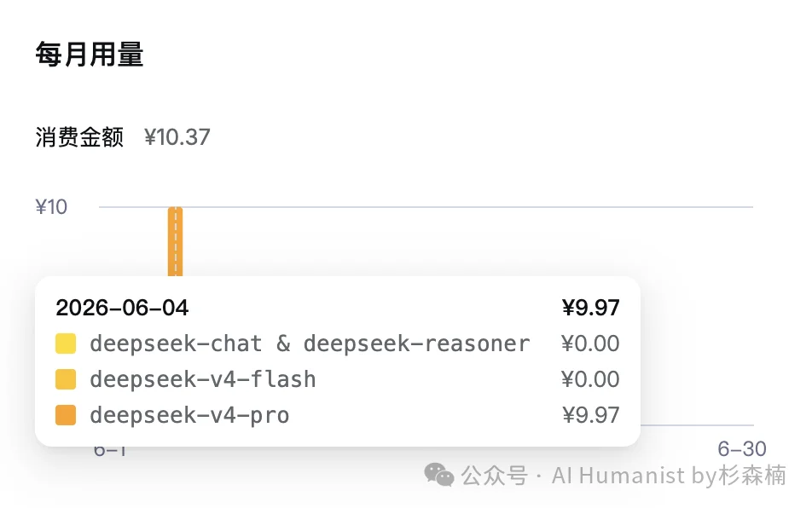Click the 6-30 x-axis date label
812x508 pixels.
(741, 448)
